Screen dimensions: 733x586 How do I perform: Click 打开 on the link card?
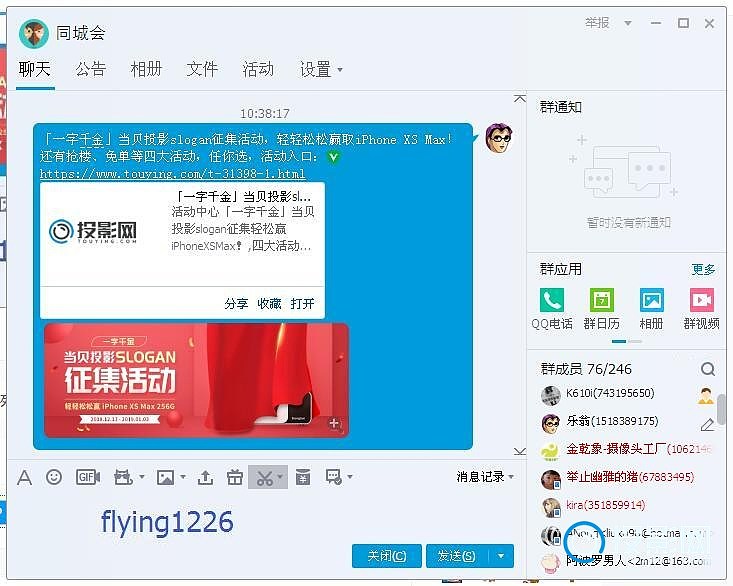point(302,304)
